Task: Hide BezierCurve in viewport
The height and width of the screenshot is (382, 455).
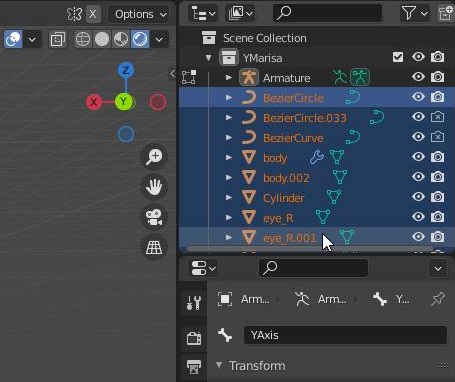Action: (418, 137)
